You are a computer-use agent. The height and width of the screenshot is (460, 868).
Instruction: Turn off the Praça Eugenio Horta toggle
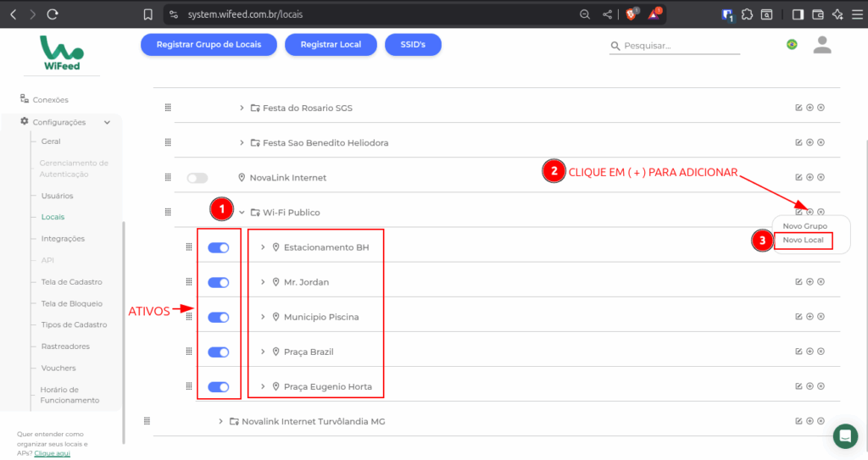(219, 386)
